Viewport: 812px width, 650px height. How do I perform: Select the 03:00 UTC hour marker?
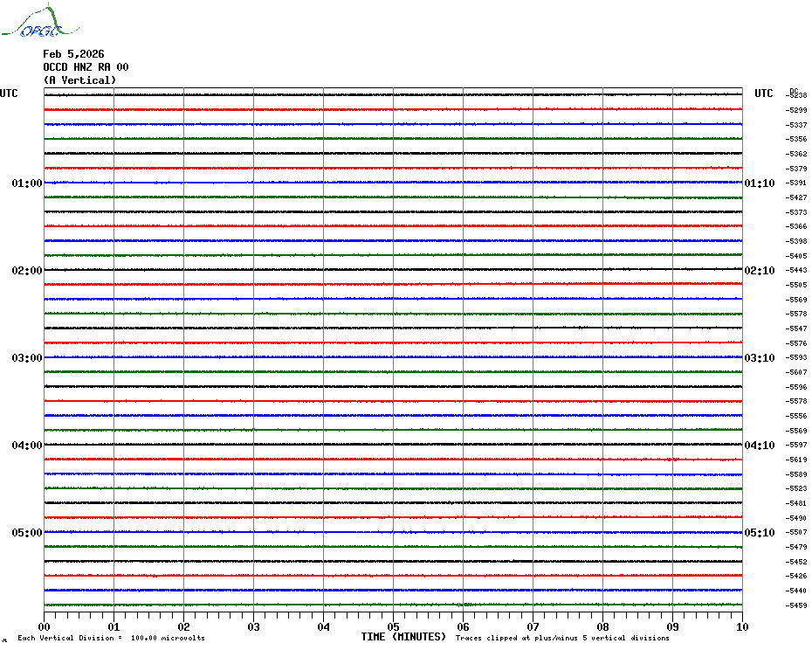pos(27,358)
